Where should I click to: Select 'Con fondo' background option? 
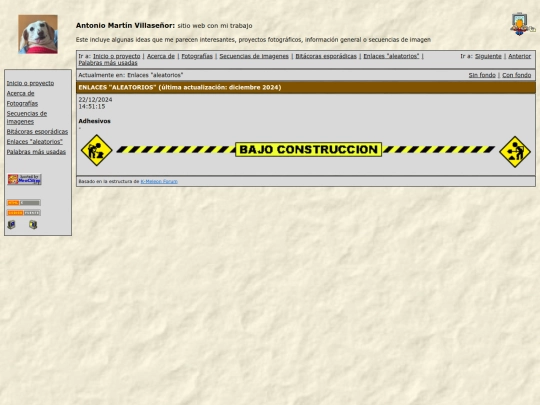click(x=517, y=75)
